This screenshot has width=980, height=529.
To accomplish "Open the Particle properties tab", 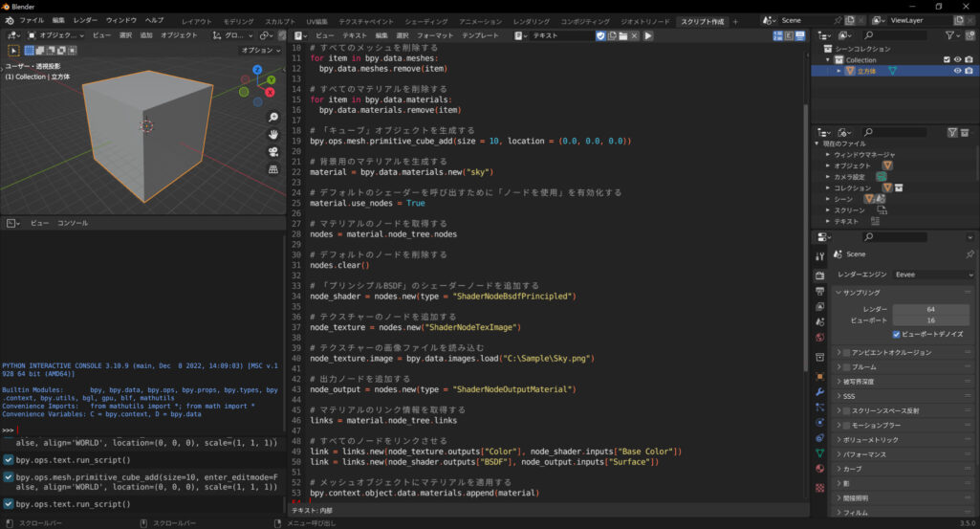I will click(x=820, y=408).
